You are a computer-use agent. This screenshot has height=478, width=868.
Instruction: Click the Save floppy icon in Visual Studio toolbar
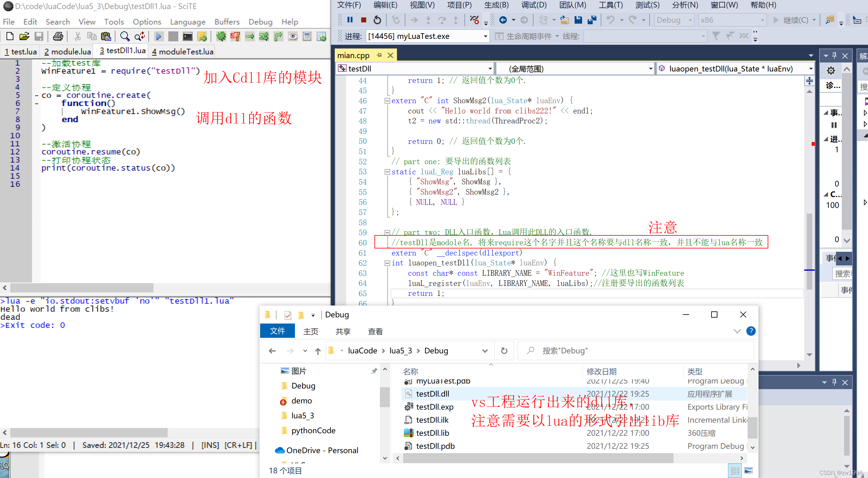point(578,20)
